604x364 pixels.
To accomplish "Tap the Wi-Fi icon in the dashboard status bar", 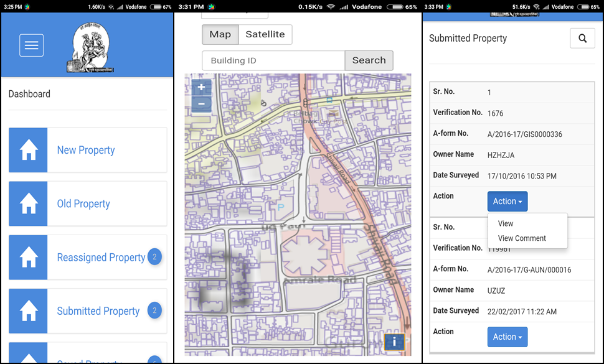I will [x=111, y=7].
